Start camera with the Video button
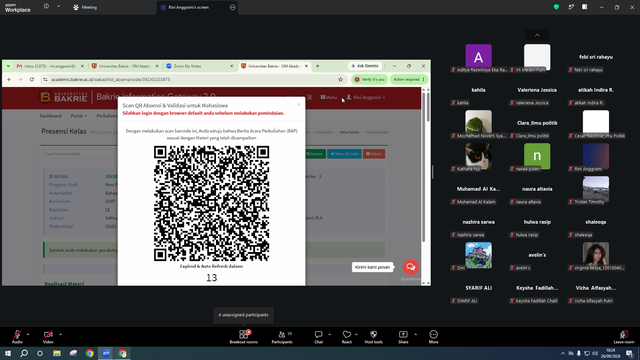This screenshot has height=360, width=640. 48,337
